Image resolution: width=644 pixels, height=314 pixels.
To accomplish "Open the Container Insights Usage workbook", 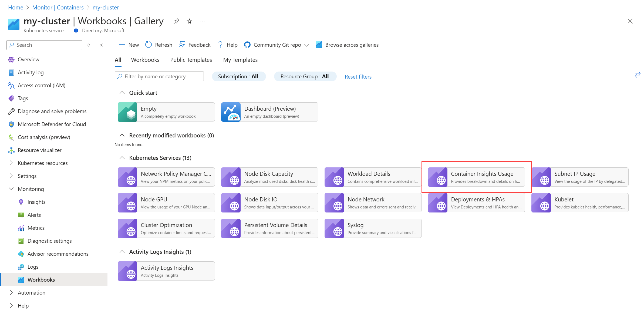I will 476,177.
